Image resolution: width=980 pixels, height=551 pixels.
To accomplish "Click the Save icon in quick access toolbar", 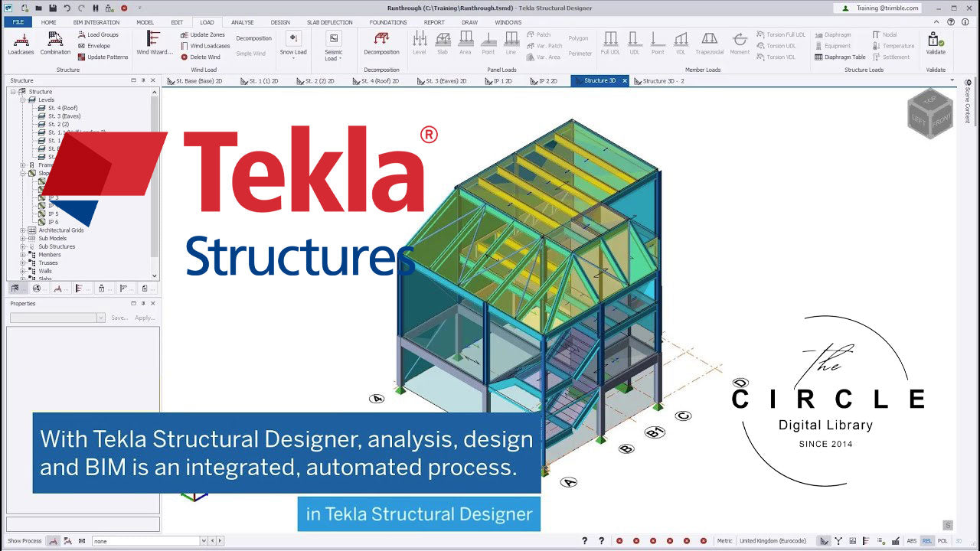I will tap(52, 8).
